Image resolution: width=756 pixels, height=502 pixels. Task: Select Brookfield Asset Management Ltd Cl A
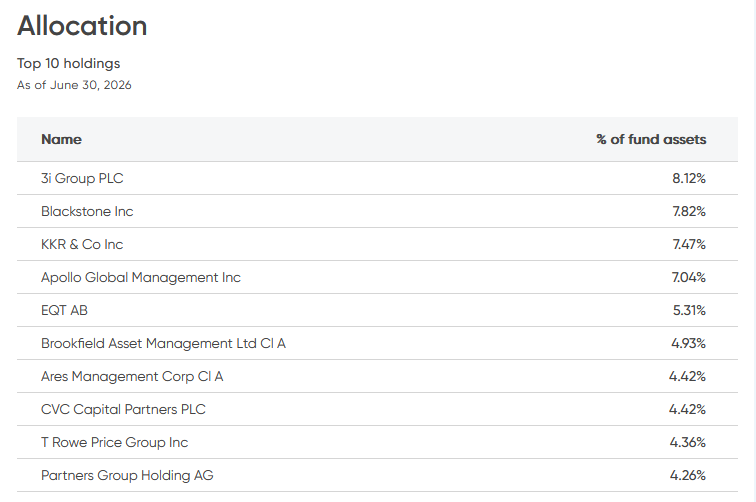tap(163, 343)
